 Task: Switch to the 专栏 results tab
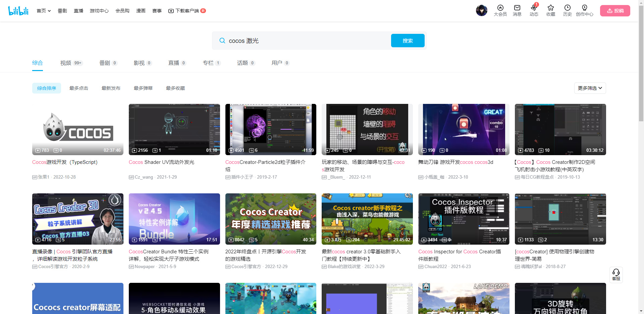[212, 63]
